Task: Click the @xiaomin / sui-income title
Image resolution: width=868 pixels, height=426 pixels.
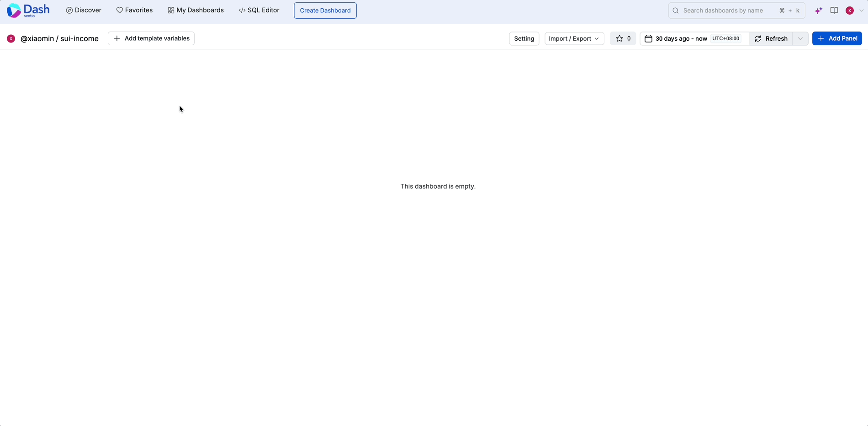Action: [x=59, y=39]
